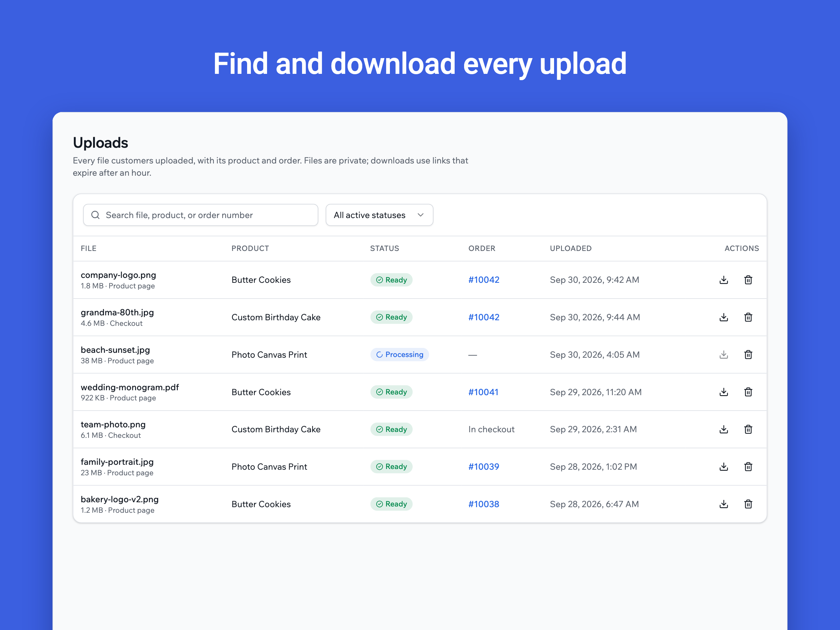The height and width of the screenshot is (630, 840).
Task: Open order #10038 link
Action: [483, 504]
